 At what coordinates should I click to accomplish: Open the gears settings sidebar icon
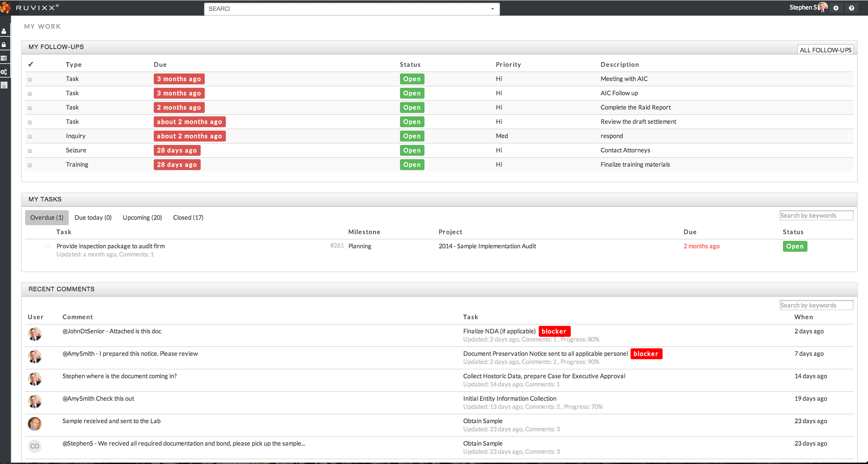coord(4,72)
